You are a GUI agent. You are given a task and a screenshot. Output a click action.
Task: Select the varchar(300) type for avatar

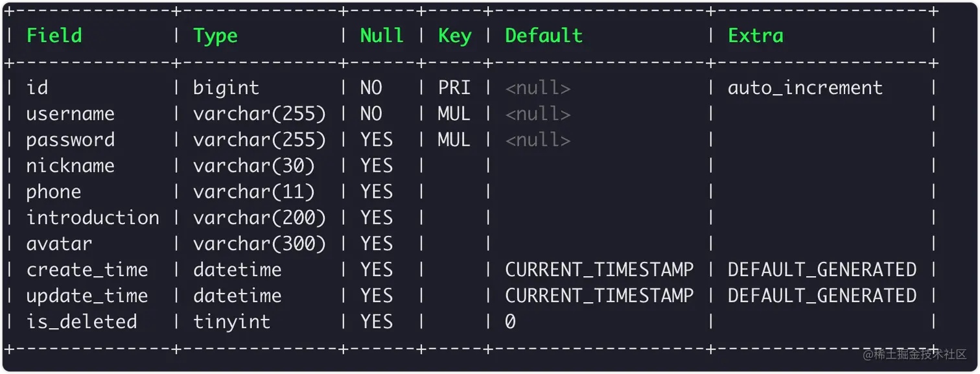[x=259, y=244]
